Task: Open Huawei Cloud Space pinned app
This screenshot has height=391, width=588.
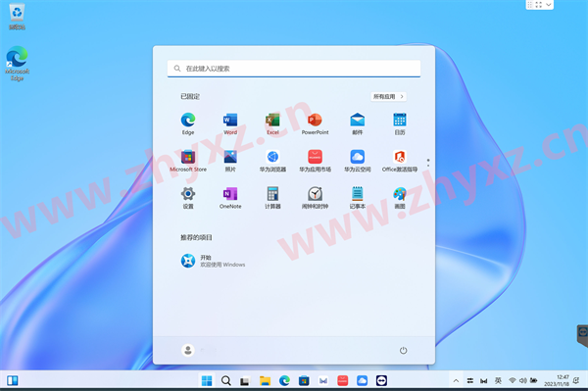Action: pos(357,161)
